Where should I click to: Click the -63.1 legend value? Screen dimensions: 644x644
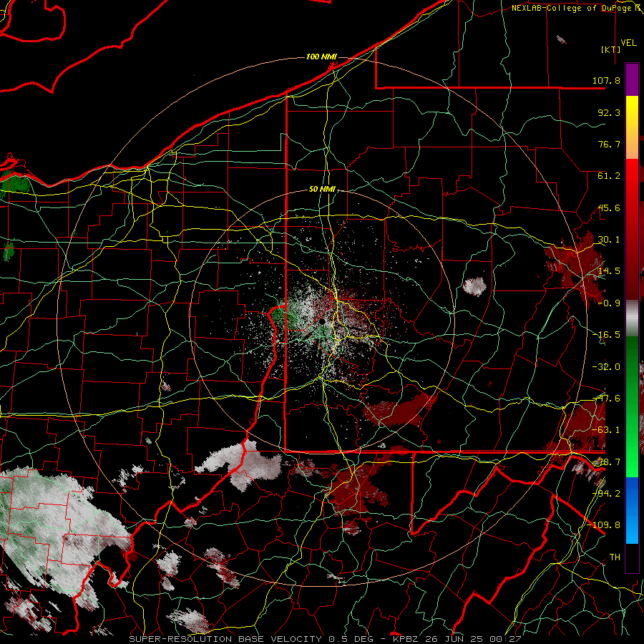606,430
